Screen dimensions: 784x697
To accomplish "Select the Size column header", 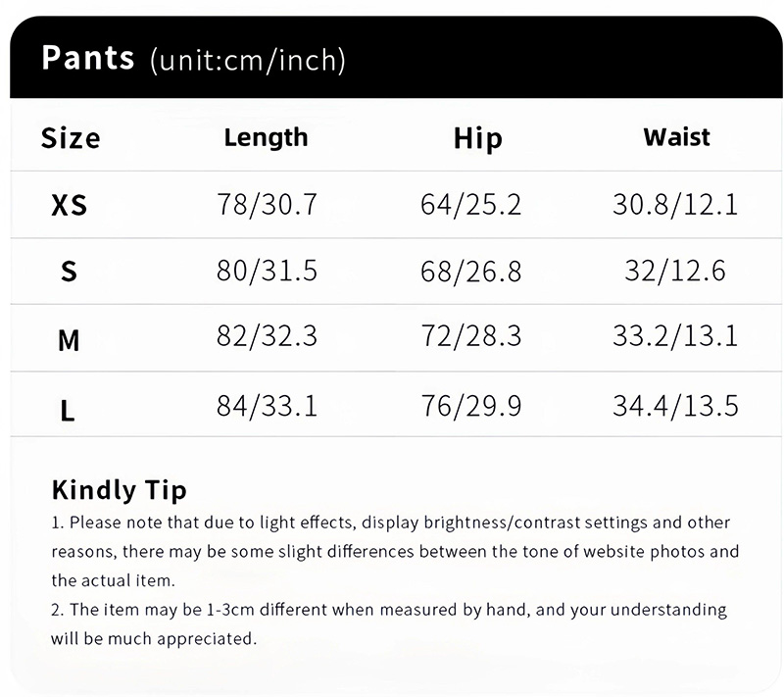I will [71, 138].
